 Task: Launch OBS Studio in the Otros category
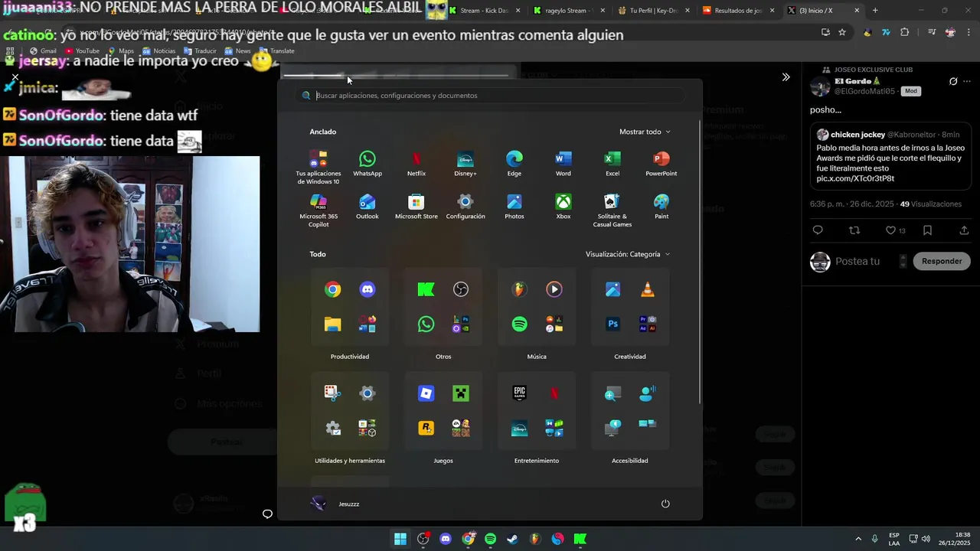coord(461,289)
